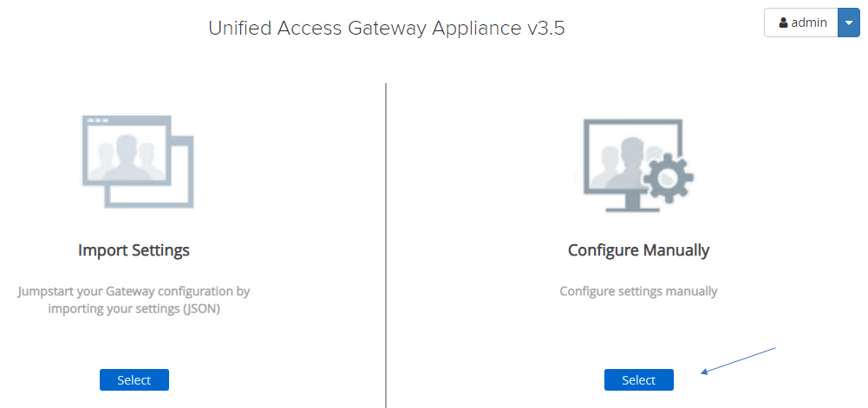The image size is (868, 408).
Task: Open the admin account menu
Action: [x=801, y=23]
